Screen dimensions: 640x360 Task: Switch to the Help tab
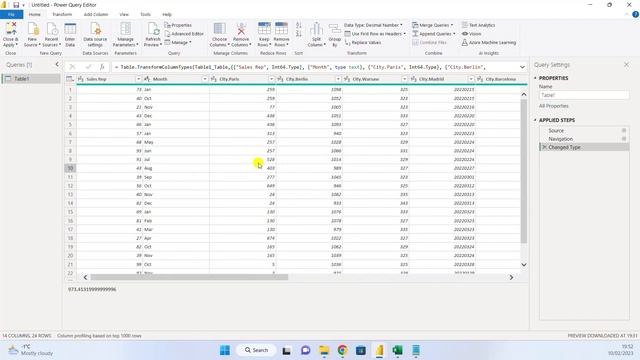tap(167, 14)
